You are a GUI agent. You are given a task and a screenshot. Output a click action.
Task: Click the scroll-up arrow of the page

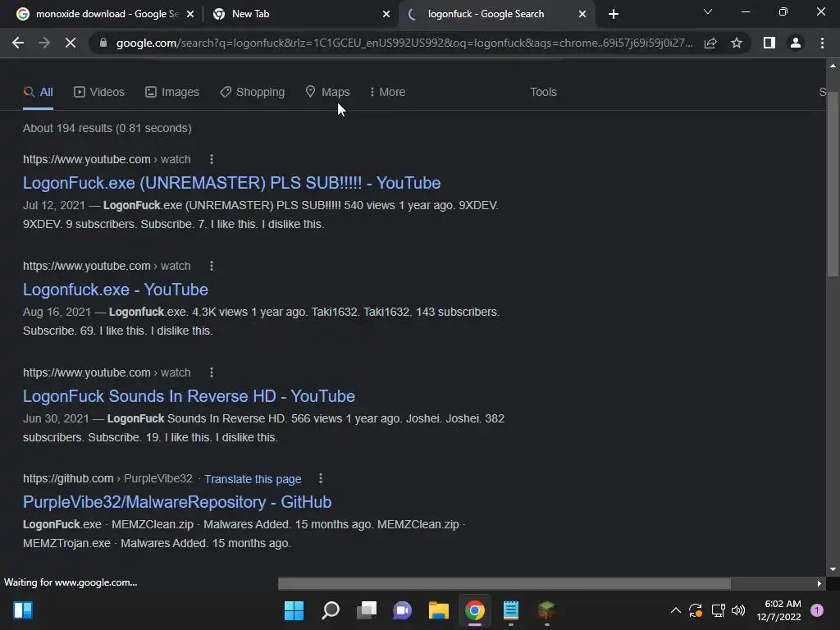tap(833, 66)
